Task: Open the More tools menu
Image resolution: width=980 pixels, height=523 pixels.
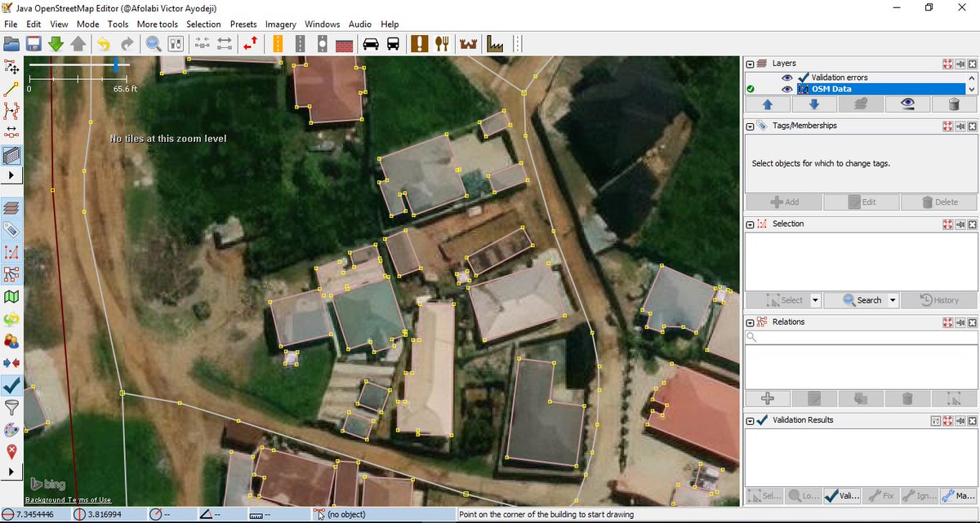Action: [158, 24]
